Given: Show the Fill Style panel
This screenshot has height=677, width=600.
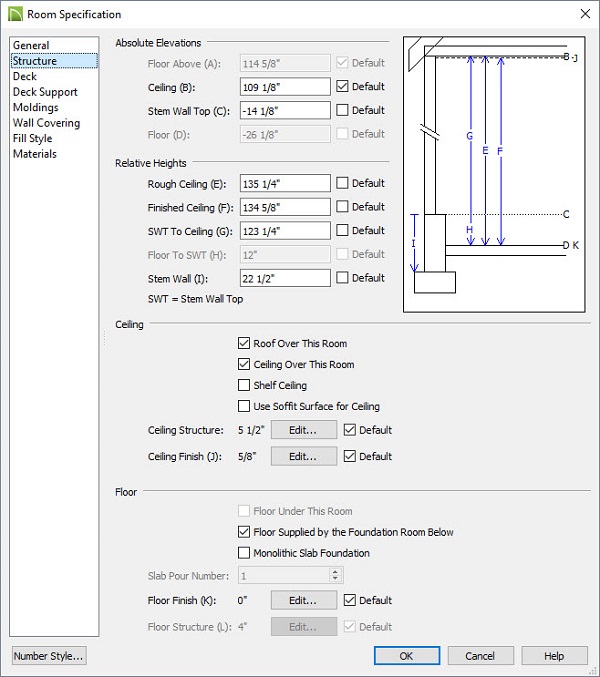Looking at the screenshot, I should click(33, 139).
